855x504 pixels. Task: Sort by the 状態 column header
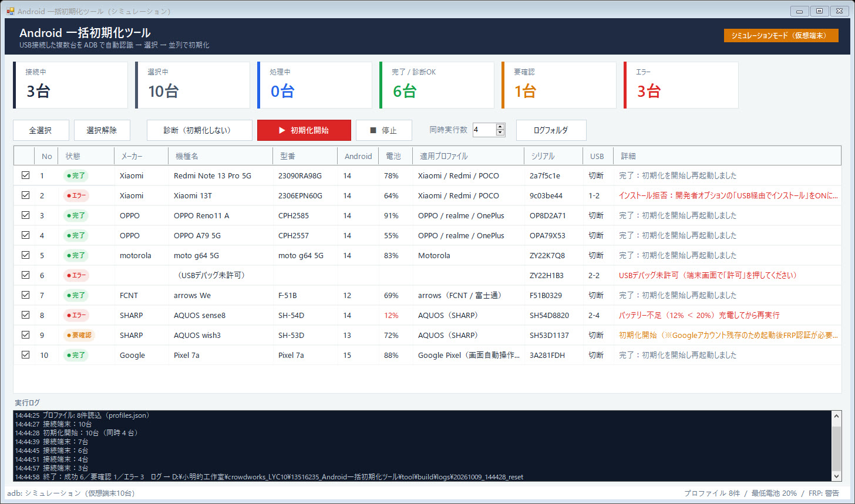[86, 156]
